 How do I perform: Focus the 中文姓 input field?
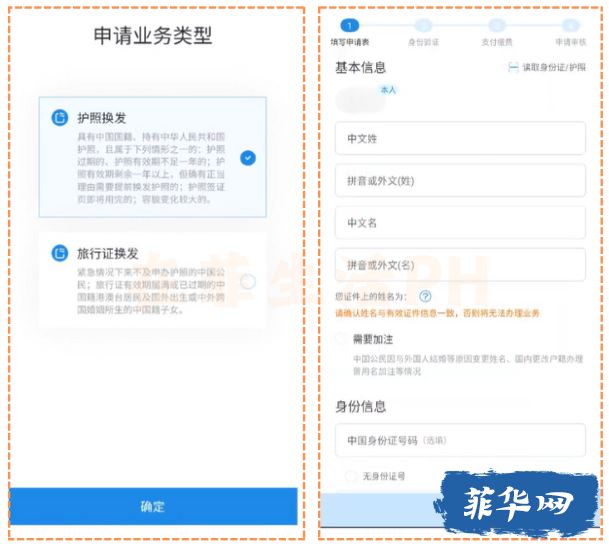(x=460, y=139)
